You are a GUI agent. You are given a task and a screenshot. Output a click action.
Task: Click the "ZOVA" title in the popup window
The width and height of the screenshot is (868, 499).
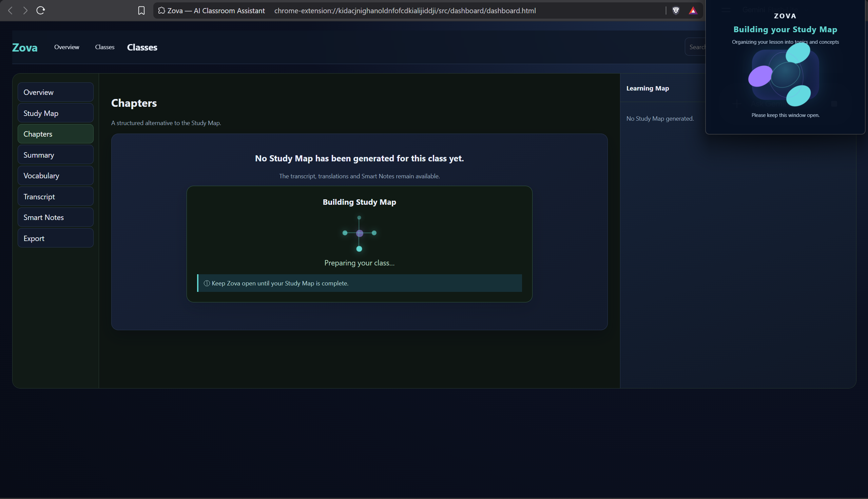(785, 16)
